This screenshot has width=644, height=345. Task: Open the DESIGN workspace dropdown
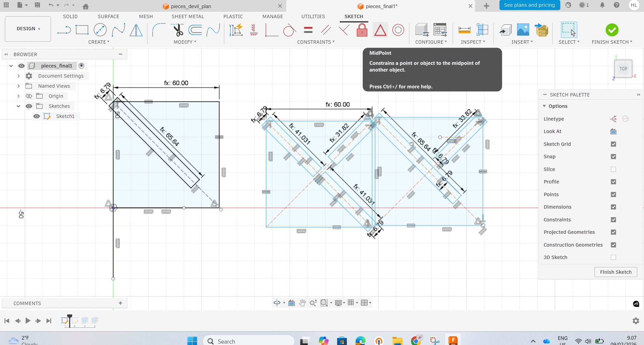(28, 29)
